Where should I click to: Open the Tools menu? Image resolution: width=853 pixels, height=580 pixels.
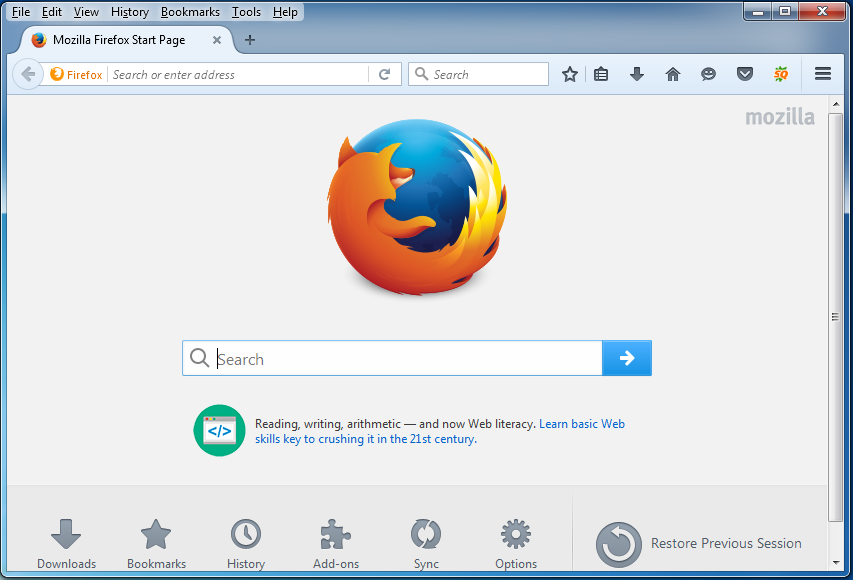(246, 12)
